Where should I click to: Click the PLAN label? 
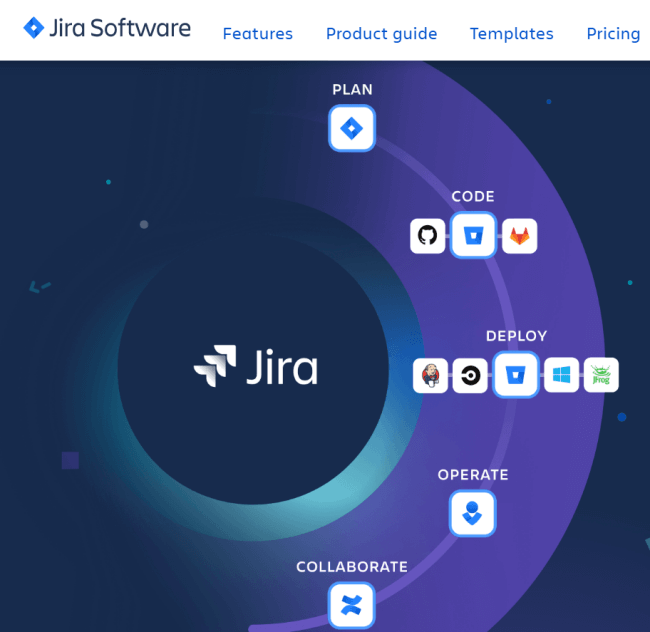(x=352, y=90)
